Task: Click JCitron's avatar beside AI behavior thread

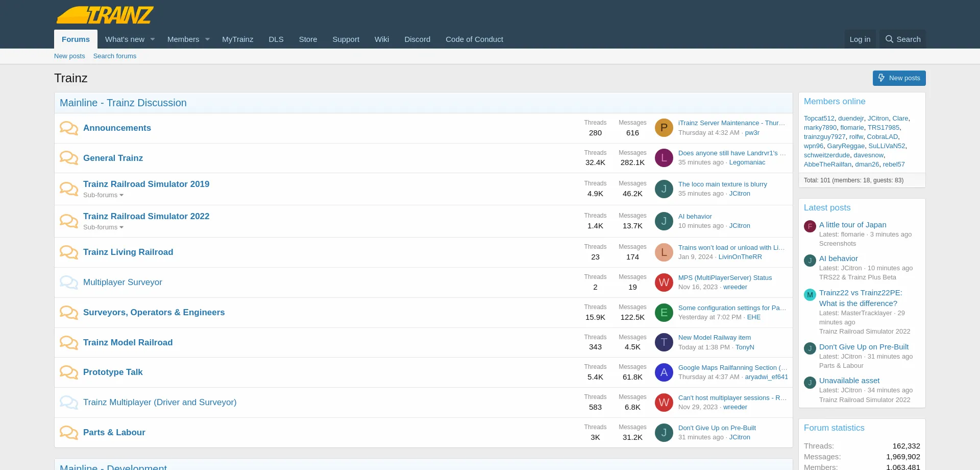Action: tap(664, 221)
